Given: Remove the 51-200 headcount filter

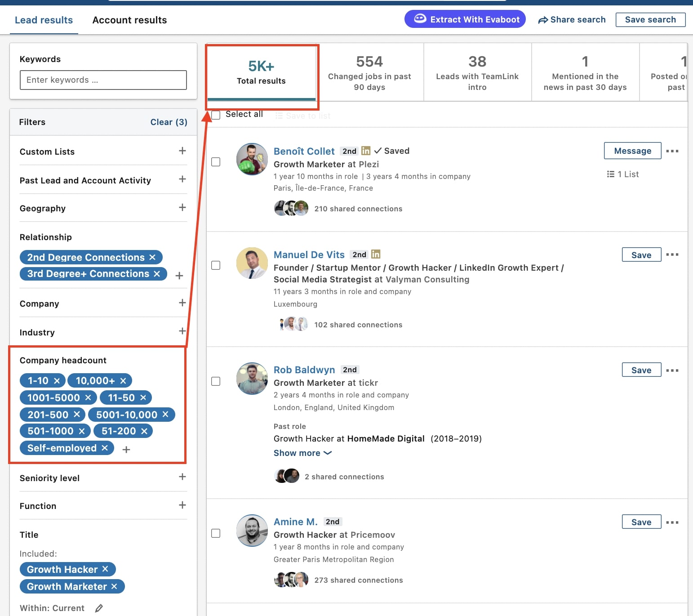Looking at the screenshot, I should coord(144,431).
